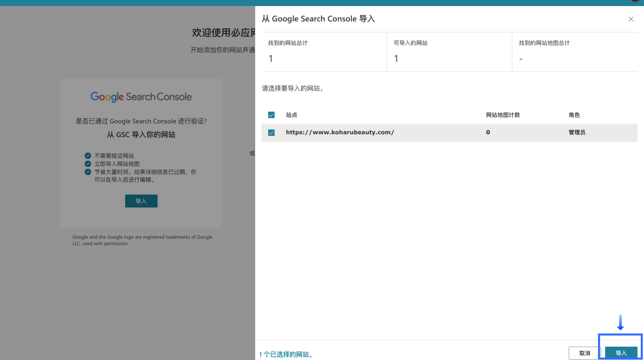Click the checkmark icon beside 节省大量时间
The image size is (644, 360).
coord(88,172)
